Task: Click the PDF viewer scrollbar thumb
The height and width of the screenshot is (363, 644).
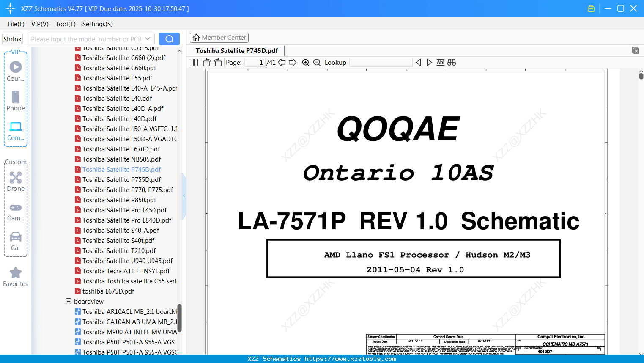Action: [x=641, y=76]
